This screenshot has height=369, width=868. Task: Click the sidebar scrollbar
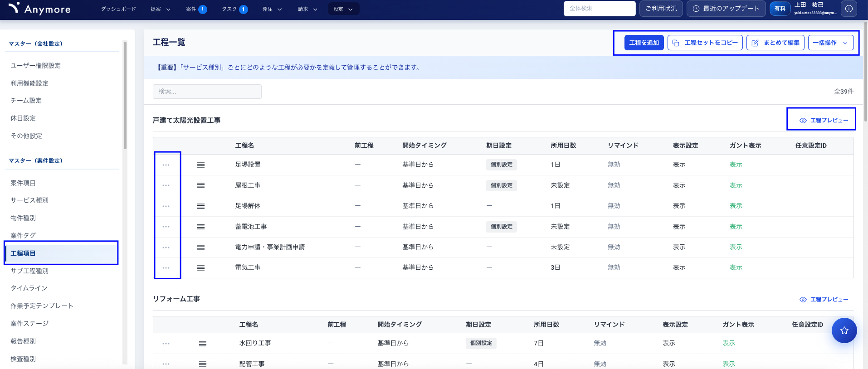click(x=125, y=95)
